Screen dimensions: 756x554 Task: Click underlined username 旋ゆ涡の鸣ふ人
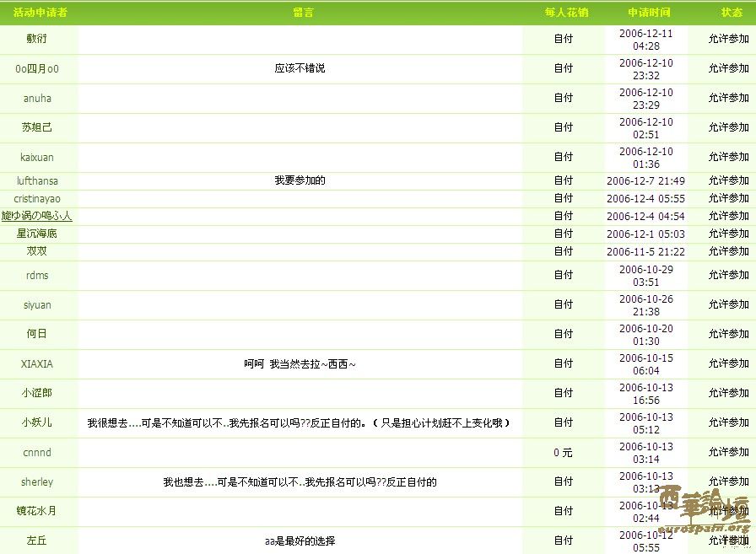pyautogui.click(x=37, y=216)
